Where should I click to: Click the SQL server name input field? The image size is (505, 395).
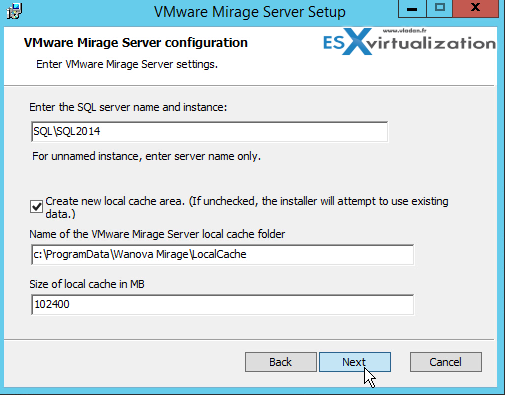[x=209, y=132]
